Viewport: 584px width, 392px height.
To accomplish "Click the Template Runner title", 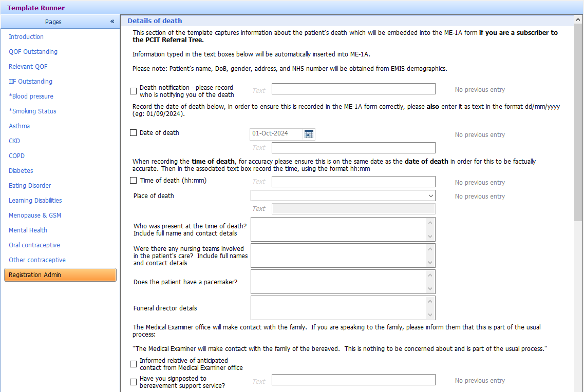I will [x=36, y=8].
